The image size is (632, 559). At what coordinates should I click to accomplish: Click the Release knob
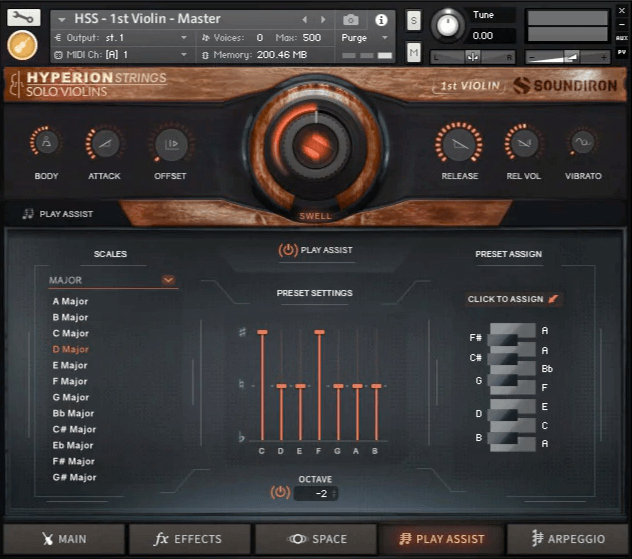tap(459, 143)
